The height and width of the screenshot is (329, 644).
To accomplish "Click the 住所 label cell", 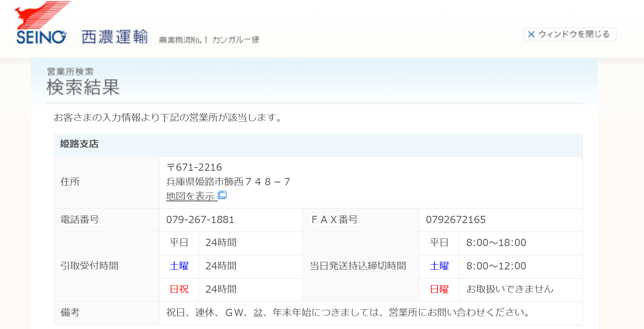I will (x=107, y=182).
